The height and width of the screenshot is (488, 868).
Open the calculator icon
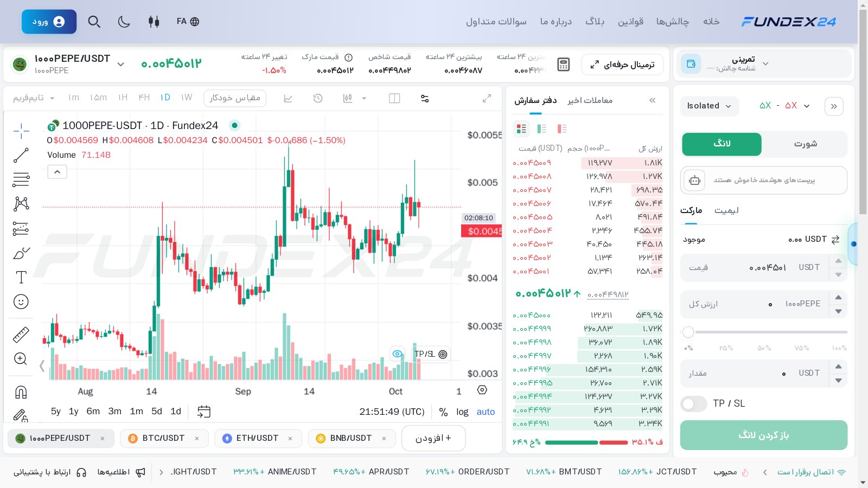pyautogui.click(x=564, y=65)
